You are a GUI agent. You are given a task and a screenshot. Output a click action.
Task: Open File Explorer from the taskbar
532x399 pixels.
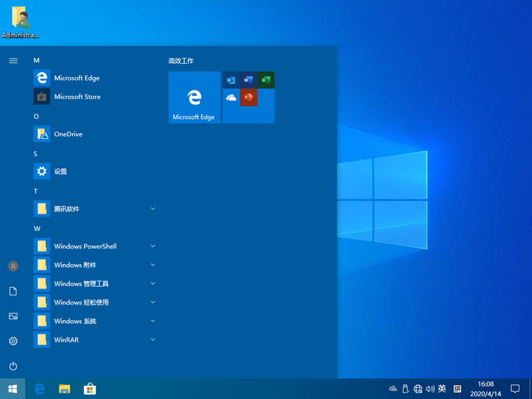pyautogui.click(x=64, y=388)
